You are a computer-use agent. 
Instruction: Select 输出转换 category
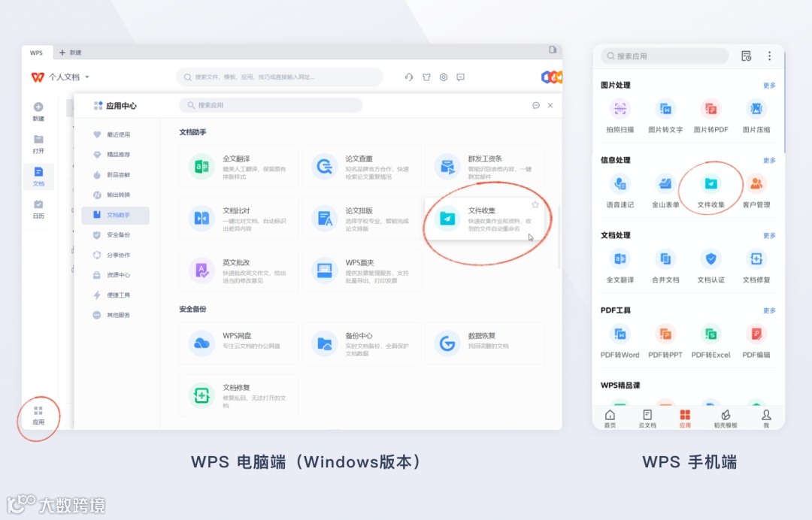[115, 195]
